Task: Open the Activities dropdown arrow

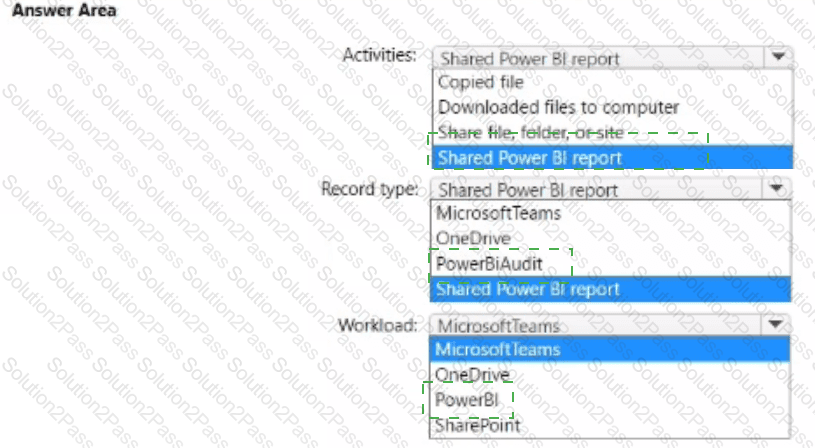Action: coord(778,57)
